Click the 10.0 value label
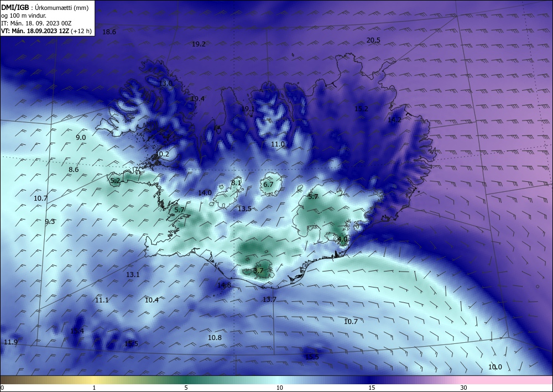The width and height of the screenshot is (553, 392). click(495, 367)
